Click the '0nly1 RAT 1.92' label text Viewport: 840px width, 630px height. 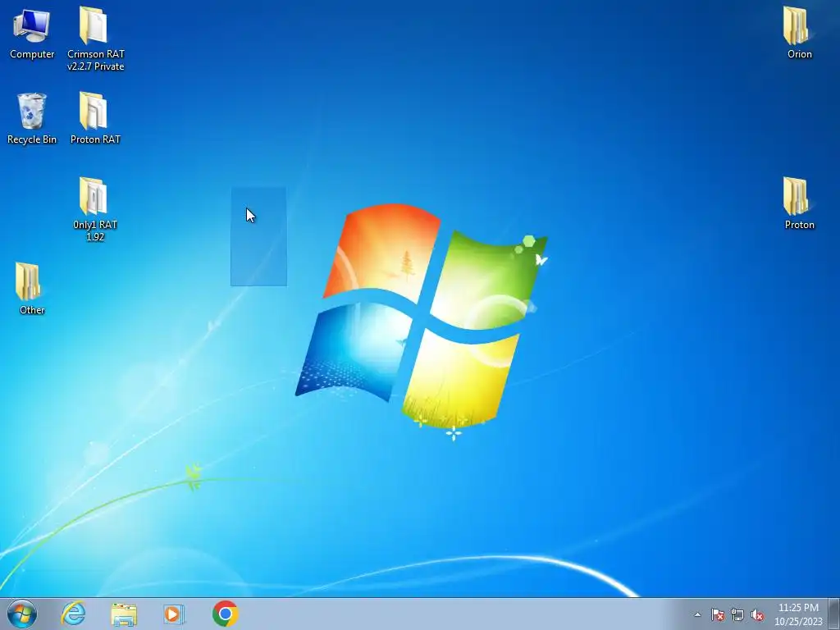tap(95, 231)
